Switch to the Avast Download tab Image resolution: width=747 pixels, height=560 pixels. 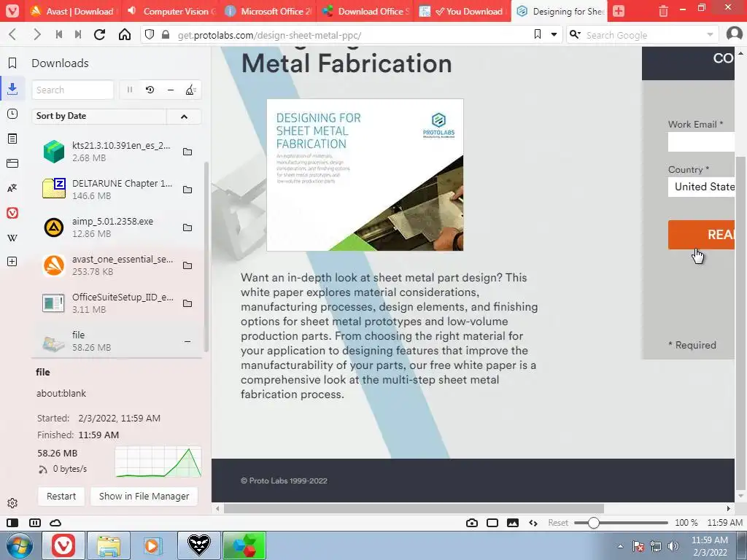tap(73, 11)
